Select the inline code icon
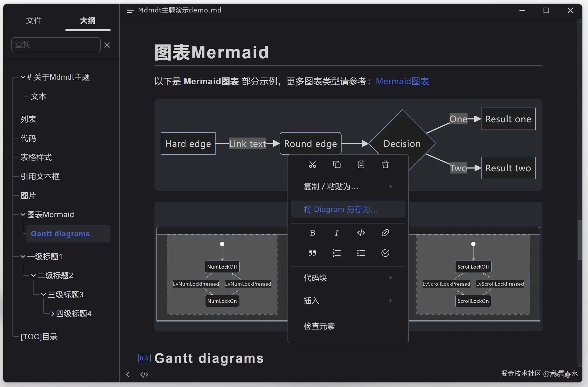The width and height of the screenshot is (588, 387). point(361,233)
